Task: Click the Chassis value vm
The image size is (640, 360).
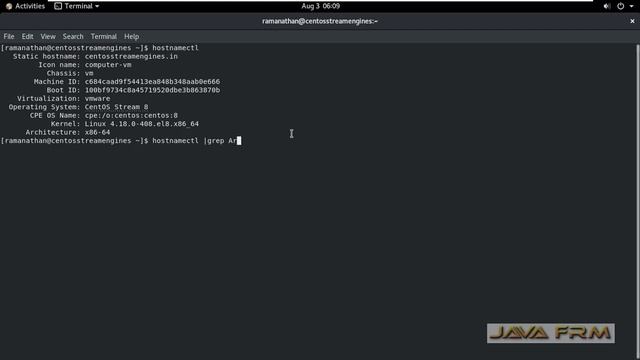Action: click(89, 73)
